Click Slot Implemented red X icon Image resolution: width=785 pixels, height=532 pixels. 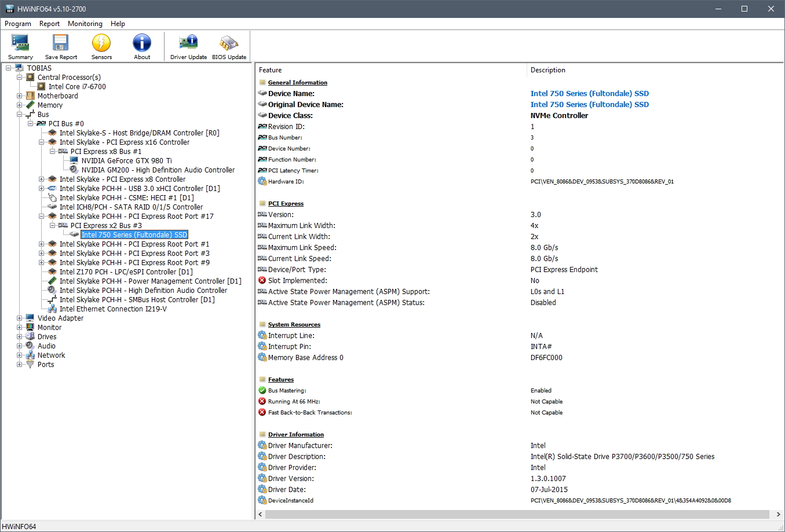point(262,281)
